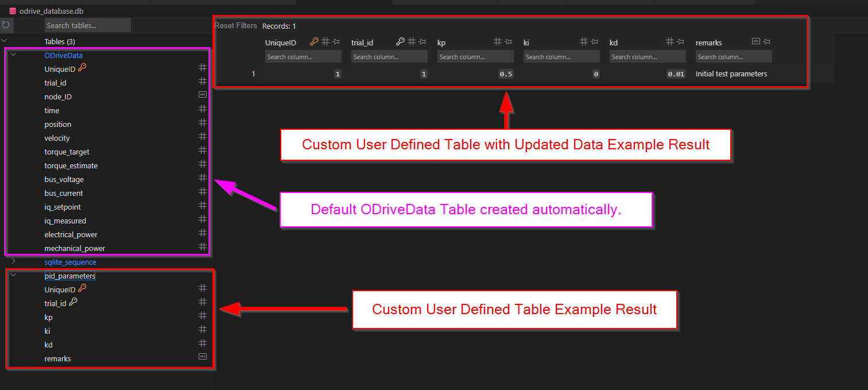Image resolution: width=868 pixels, height=390 pixels.
Task: Click the Reset Filters button
Action: click(235, 25)
